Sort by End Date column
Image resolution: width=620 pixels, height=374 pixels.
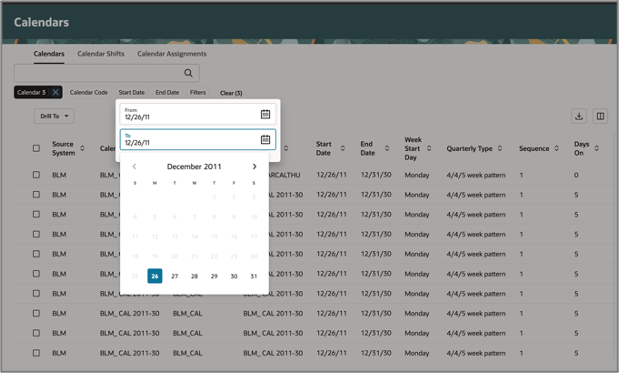pyautogui.click(x=387, y=148)
